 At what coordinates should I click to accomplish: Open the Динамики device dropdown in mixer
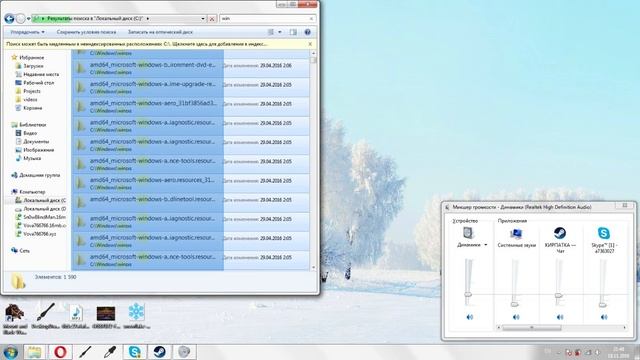pos(486,245)
